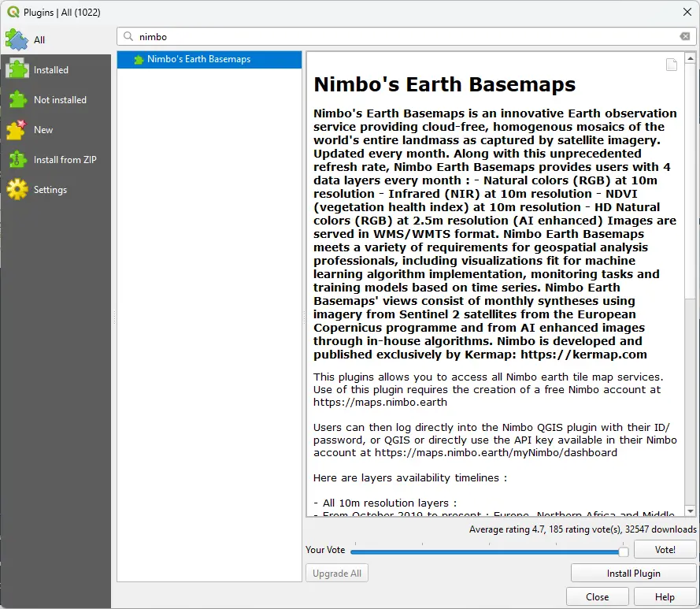This screenshot has width=700, height=609.
Task: Click the Average rating 4.7 text
Action: coord(507,529)
